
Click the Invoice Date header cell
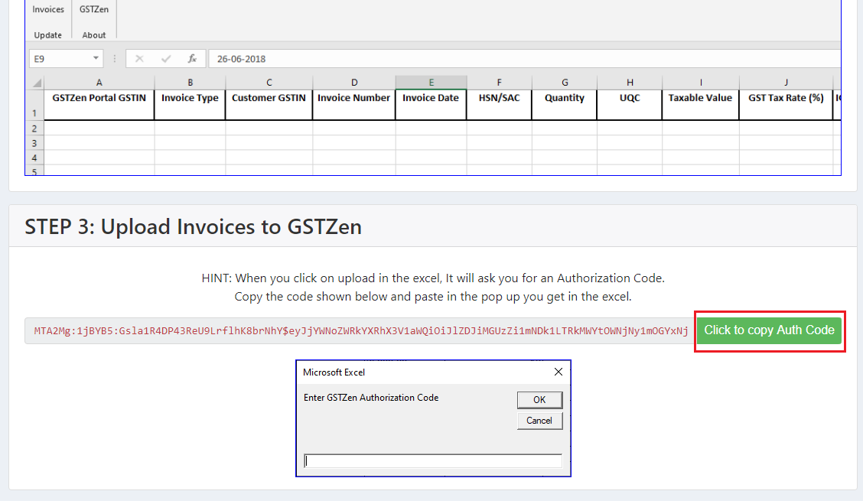tap(431, 105)
